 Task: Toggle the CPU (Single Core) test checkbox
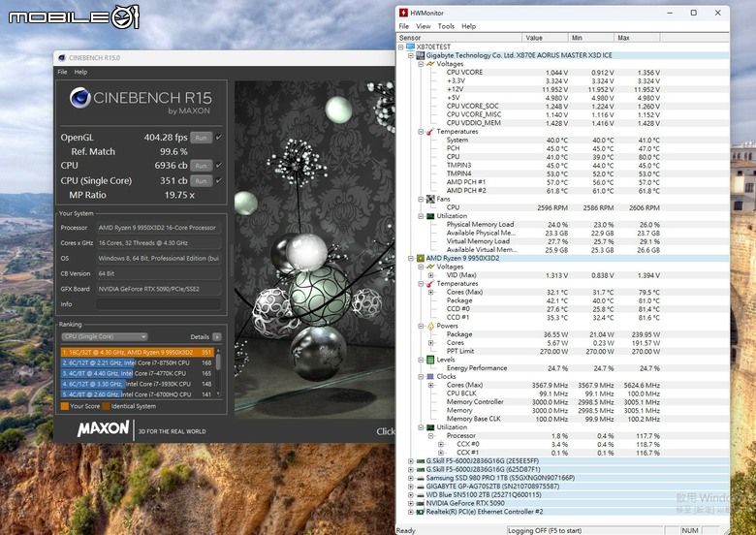tap(219, 180)
